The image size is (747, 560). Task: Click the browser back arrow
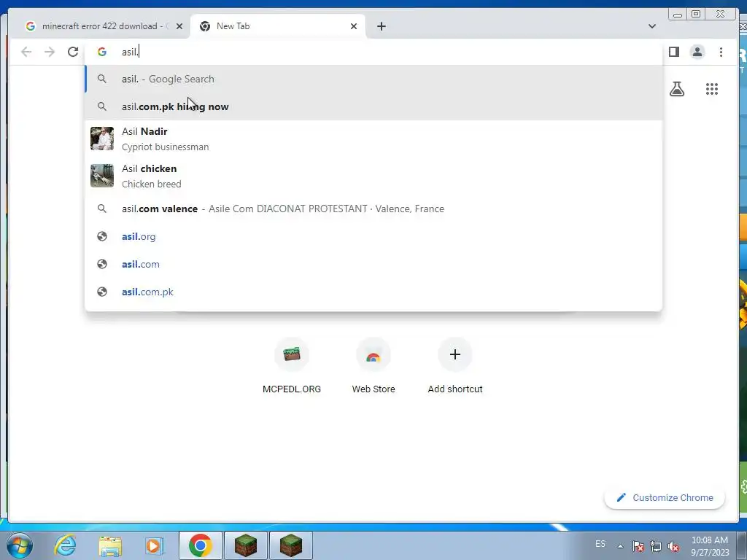(26, 52)
